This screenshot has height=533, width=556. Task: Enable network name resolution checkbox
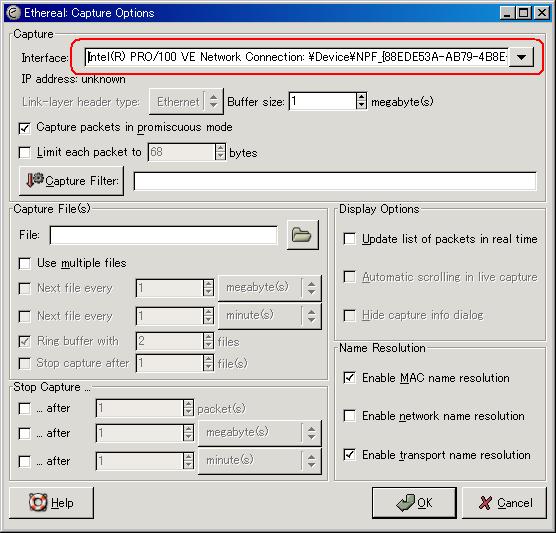350,415
